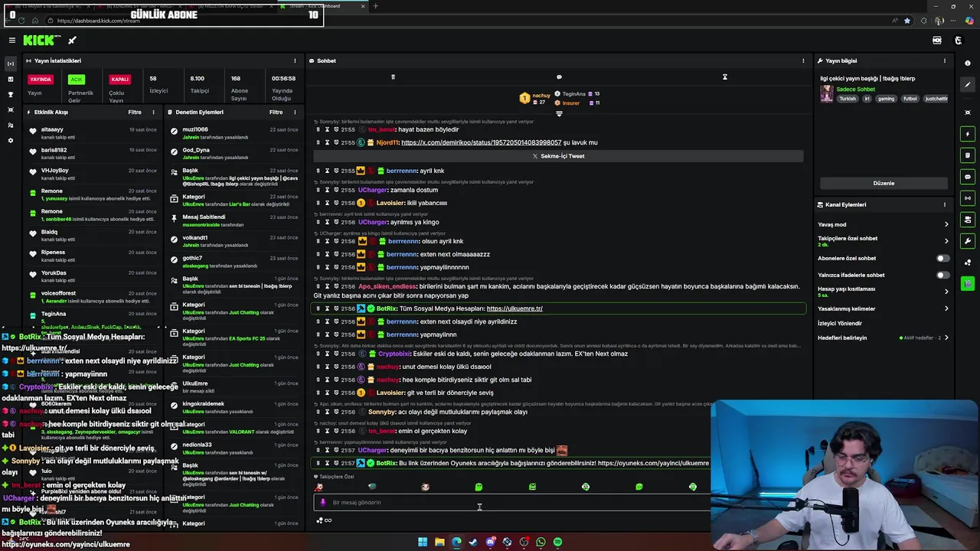
Task: Click Filtre in Etkinlik Akışı panel
Action: [x=135, y=112]
